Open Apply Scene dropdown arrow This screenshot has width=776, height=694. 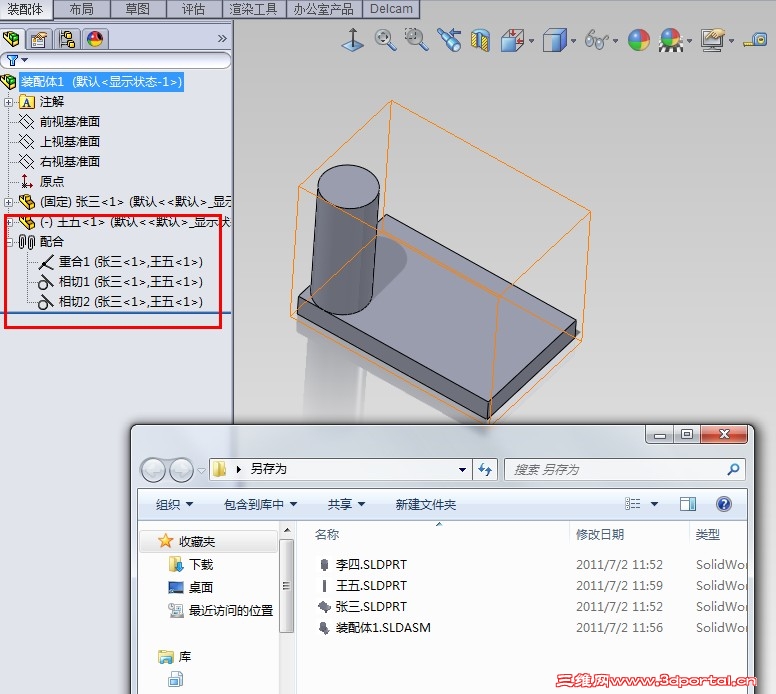[689, 41]
